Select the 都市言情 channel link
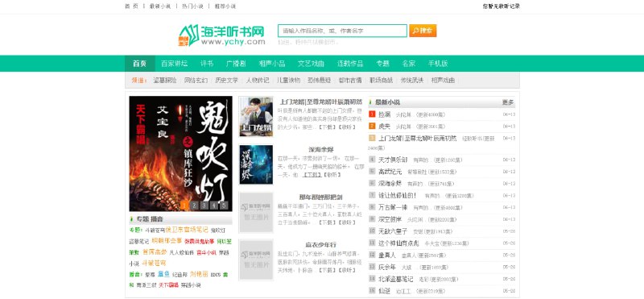Screen dimensions: 644x299 350,81
